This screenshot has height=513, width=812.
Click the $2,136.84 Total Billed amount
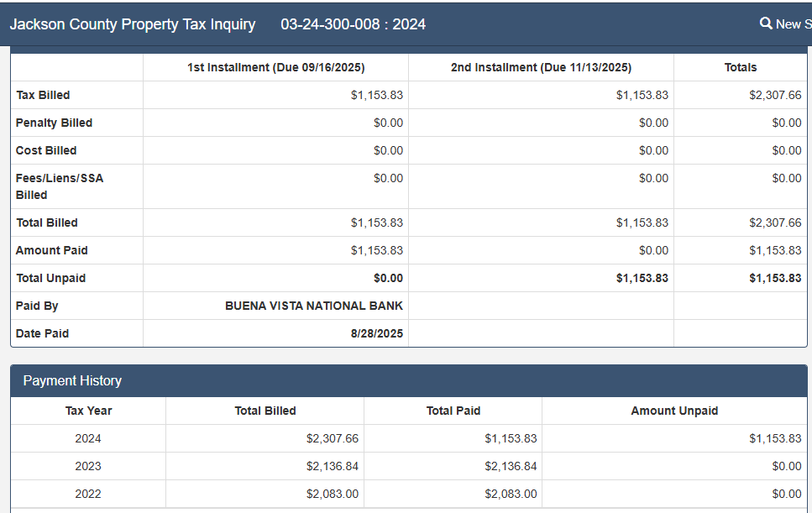[332, 466]
